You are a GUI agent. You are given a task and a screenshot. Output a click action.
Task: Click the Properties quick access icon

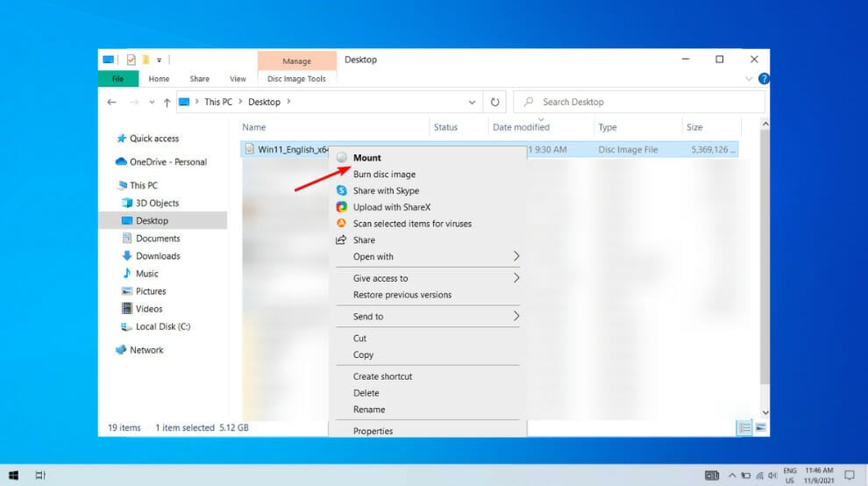(x=132, y=60)
